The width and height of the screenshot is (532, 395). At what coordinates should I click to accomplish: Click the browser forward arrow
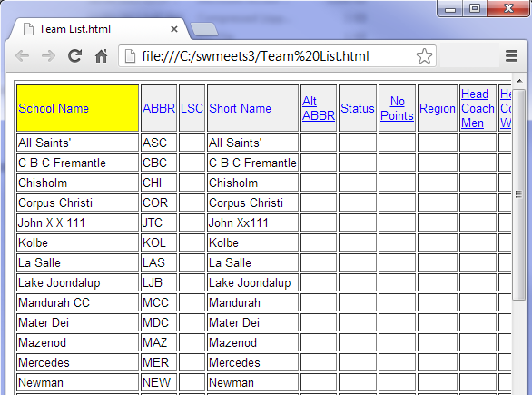[x=48, y=56]
